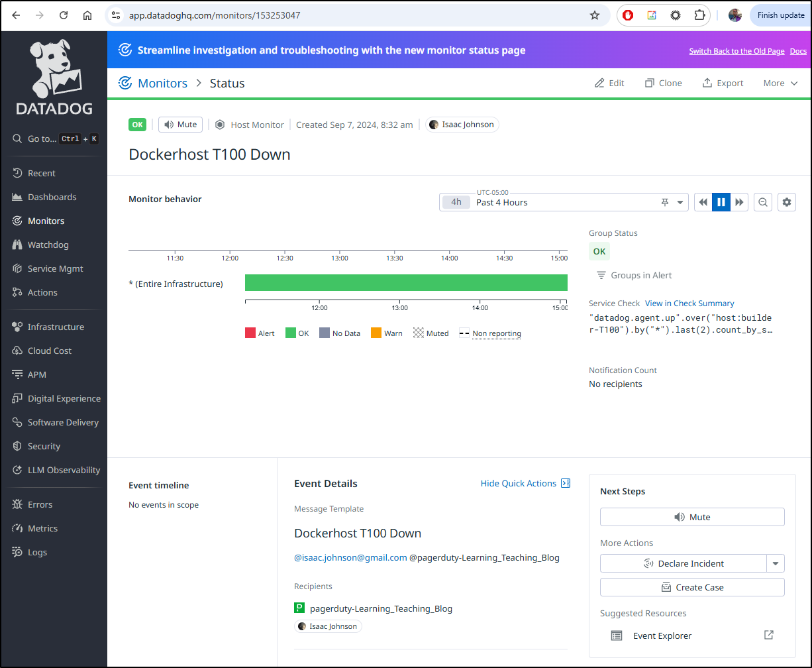Click the Finish update button
Viewport: 812px width, 668px height.
(780, 15)
